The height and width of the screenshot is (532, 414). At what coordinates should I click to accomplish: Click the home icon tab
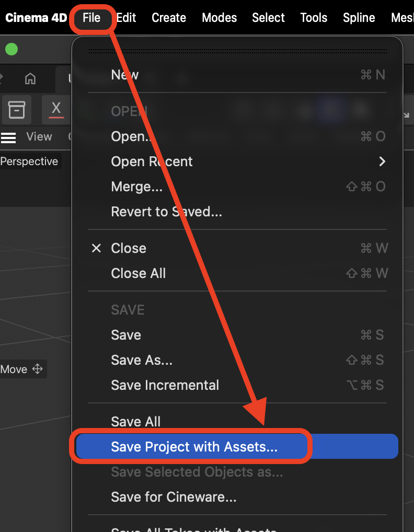[30, 78]
